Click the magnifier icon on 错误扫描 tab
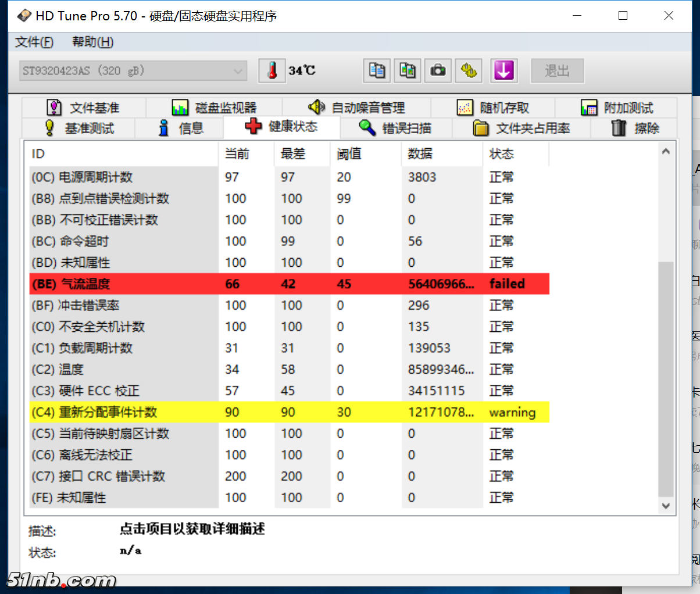The width and height of the screenshot is (700, 594). pyautogui.click(x=365, y=128)
